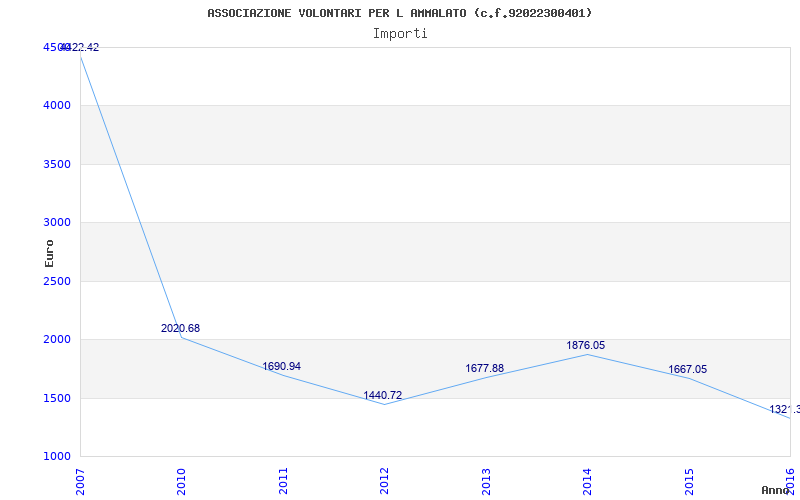Select the Importi subtitle
The height and width of the screenshot is (500, 800).
click(x=400, y=34)
